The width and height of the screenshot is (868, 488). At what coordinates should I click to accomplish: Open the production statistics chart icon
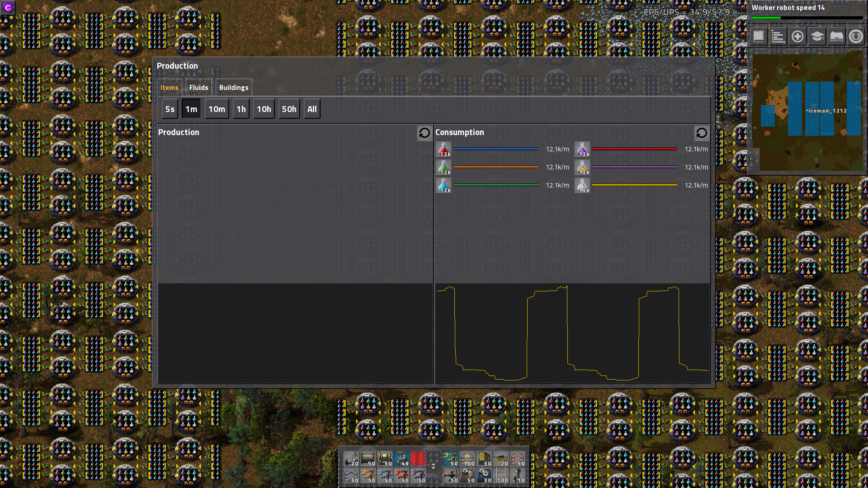778,36
